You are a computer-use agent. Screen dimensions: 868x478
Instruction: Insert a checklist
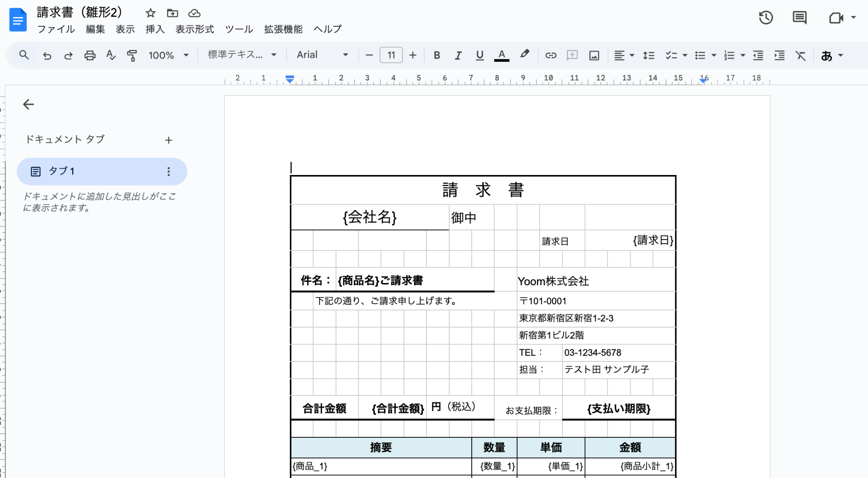(671, 55)
